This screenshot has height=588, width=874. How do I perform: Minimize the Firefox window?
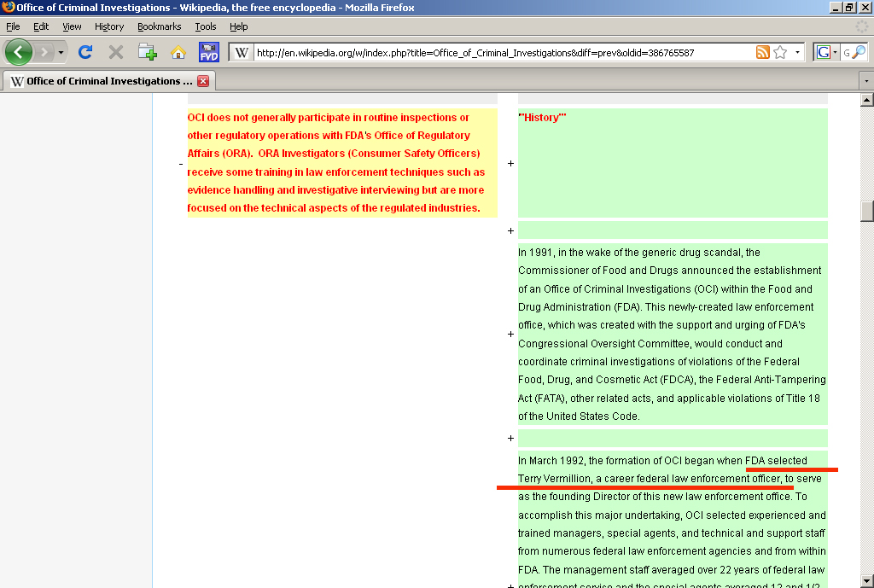(836, 7)
